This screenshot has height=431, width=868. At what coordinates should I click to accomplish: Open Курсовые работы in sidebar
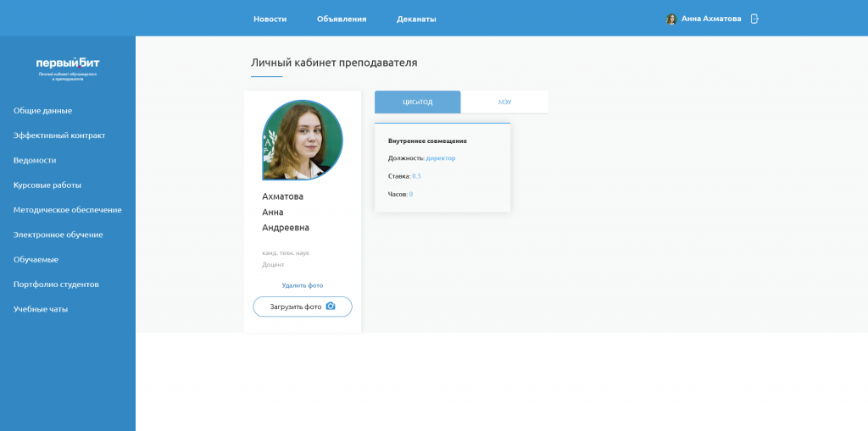coord(47,185)
